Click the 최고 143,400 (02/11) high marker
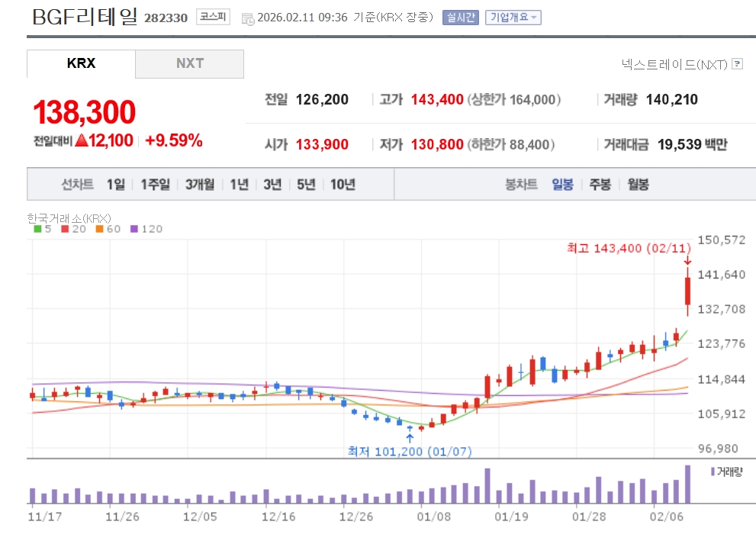This screenshot has height=541, width=756. pyautogui.click(x=629, y=248)
